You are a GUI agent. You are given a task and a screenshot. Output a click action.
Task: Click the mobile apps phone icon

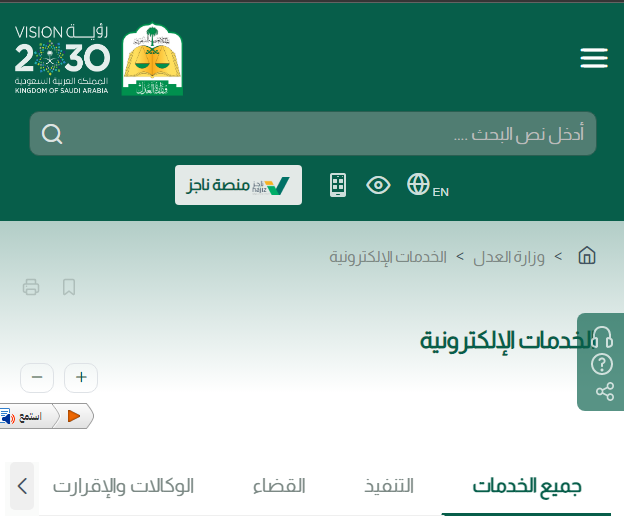tap(338, 185)
